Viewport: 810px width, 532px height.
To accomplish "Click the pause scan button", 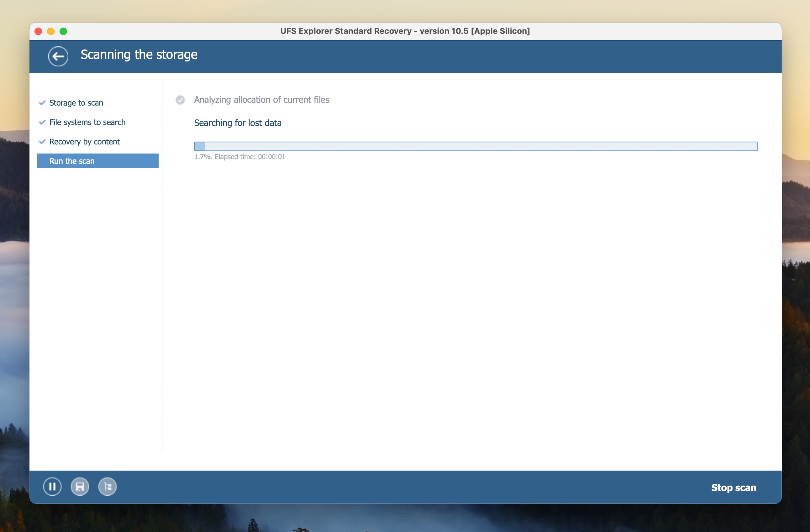I will coord(53,487).
